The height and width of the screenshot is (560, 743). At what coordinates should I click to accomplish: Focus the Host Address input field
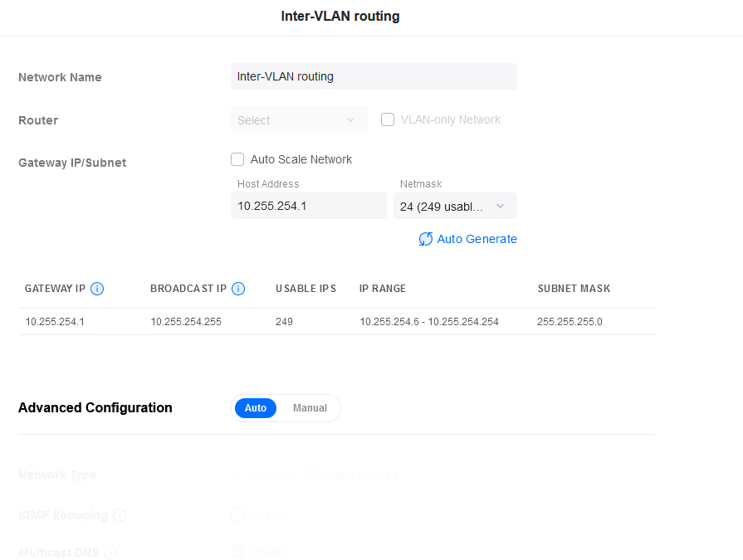(x=308, y=206)
